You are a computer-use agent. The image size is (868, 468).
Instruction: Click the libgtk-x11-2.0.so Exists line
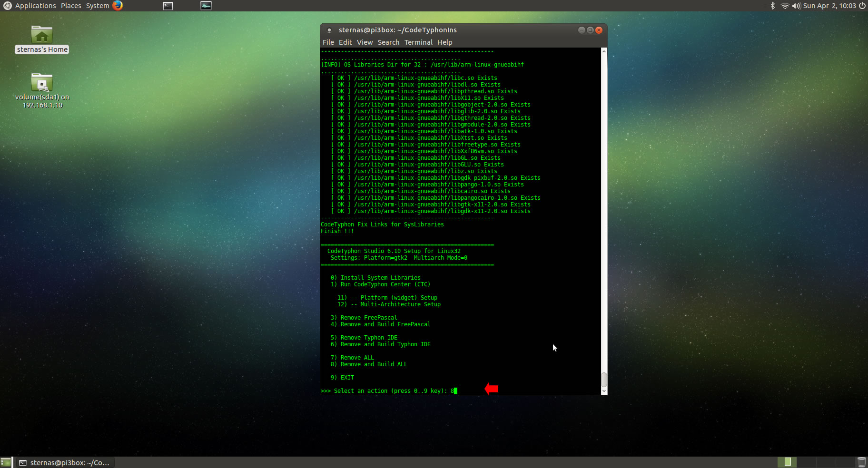tap(431, 205)
